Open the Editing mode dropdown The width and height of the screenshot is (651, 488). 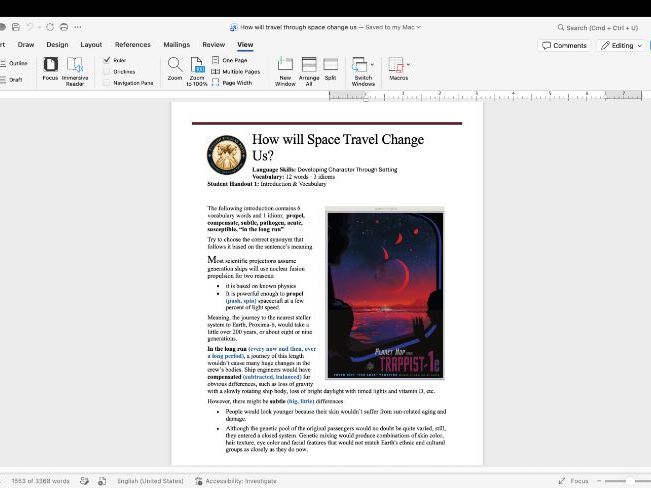(622, 45)
